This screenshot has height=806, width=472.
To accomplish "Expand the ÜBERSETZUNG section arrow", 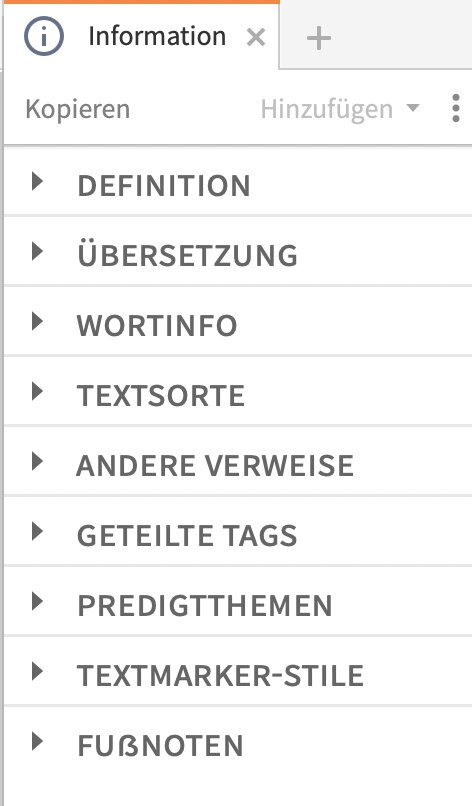I will point(37,252).
